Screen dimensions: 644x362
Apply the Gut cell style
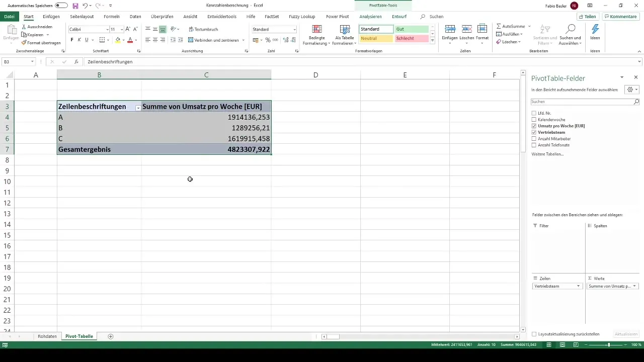(x=412, y=29)
